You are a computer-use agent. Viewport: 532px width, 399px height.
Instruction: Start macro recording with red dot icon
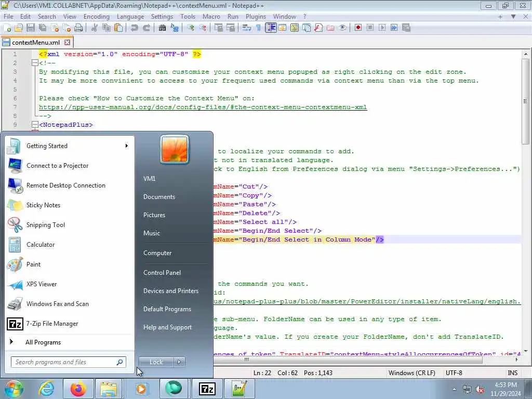tap(358, 28)
